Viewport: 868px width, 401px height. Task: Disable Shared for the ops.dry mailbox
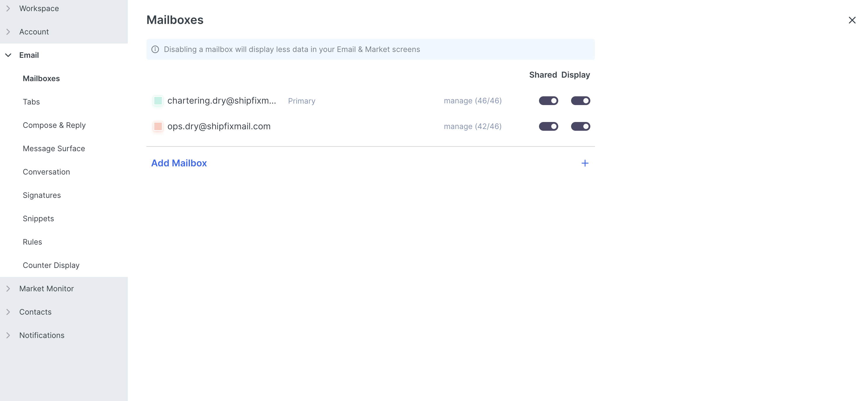[548, 126]
